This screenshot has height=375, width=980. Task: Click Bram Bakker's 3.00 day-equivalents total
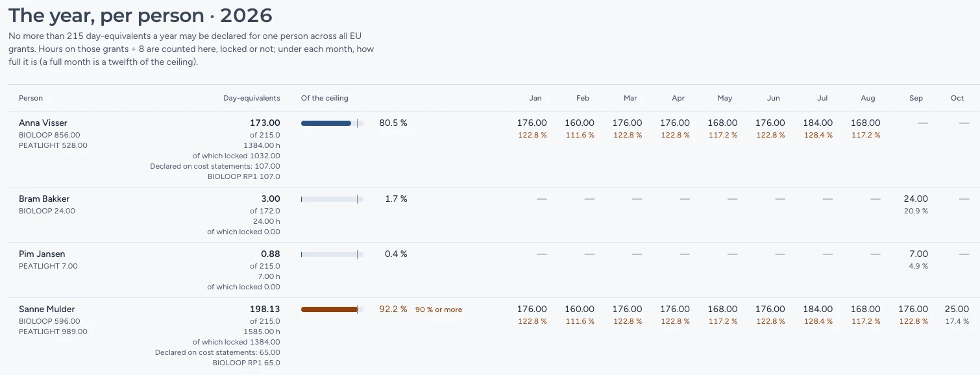271,199
